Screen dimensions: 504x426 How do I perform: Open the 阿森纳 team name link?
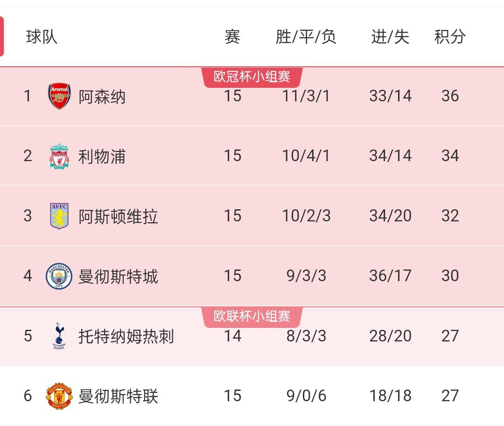click(102, 97)
